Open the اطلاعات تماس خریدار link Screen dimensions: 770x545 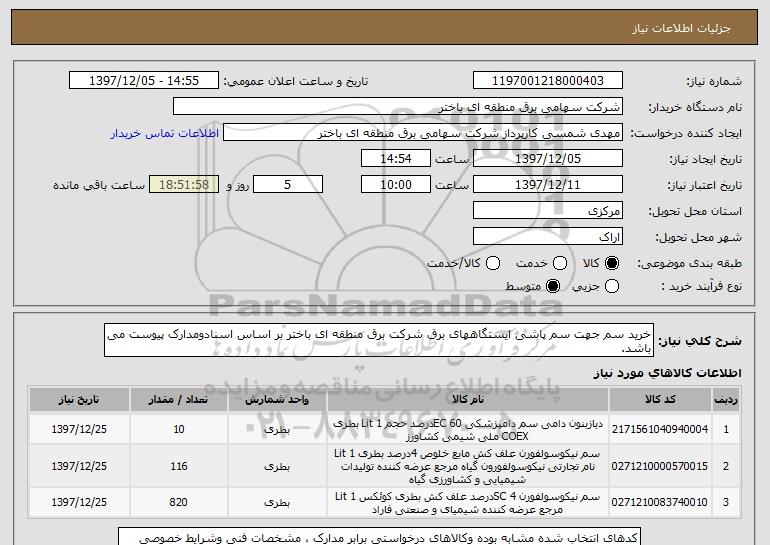click(165, 134)
